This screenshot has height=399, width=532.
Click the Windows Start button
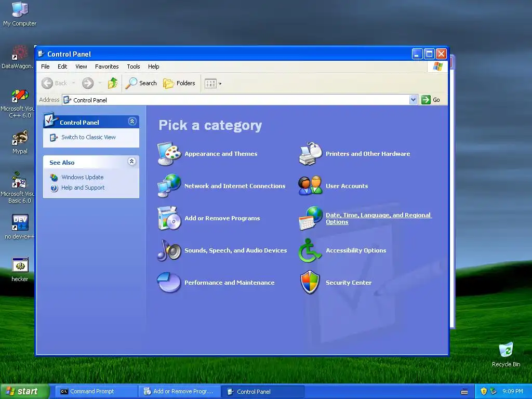pyautogui.click(x=24, y=392)
